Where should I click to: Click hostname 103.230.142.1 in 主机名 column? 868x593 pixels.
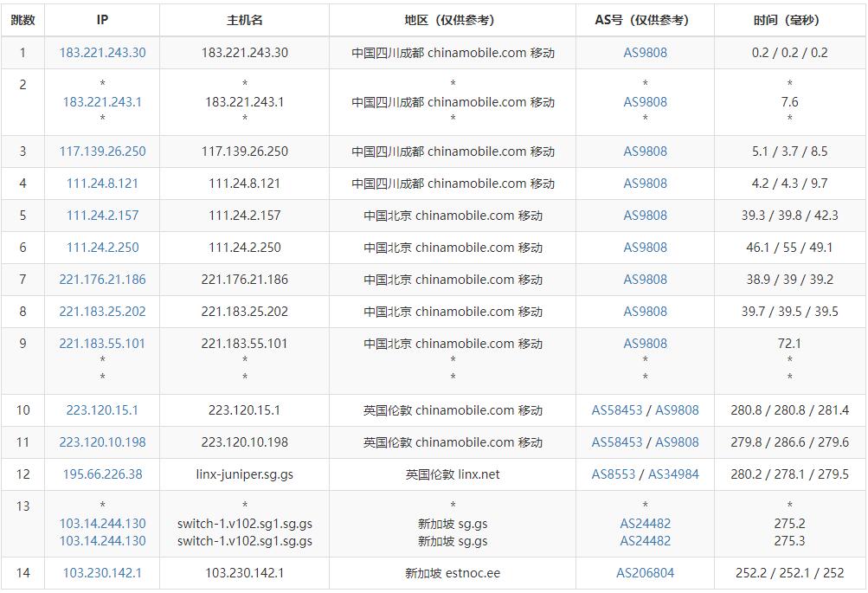click(244, 573)
